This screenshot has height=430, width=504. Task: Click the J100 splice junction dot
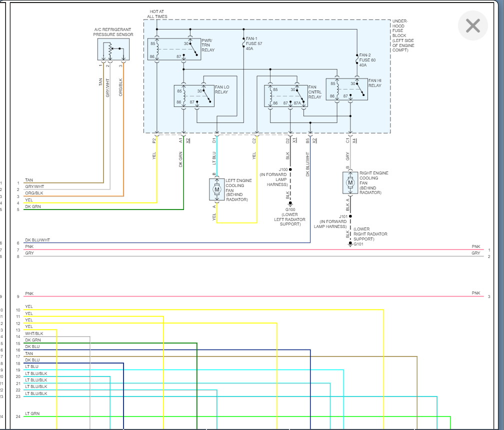290,169
